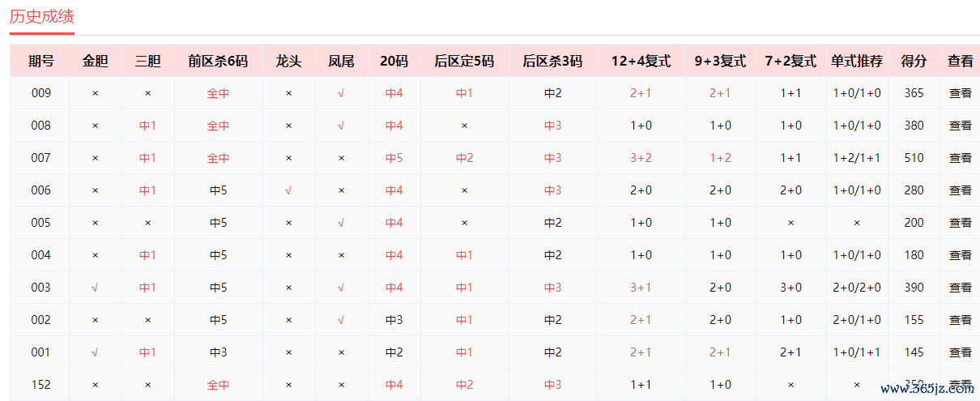View details for period 007
The height and width of the screenshot is (401, 980).
point(960,158)
